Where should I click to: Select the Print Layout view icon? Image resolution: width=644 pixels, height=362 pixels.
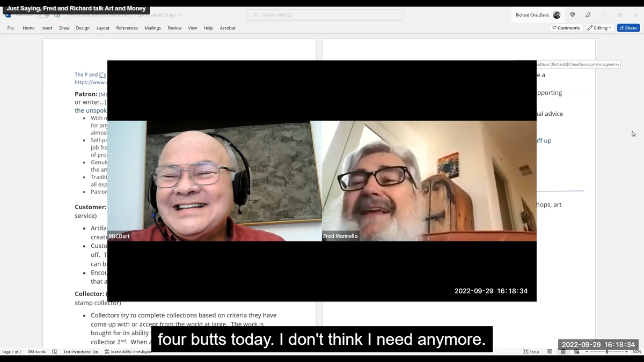tap(562, 352)
